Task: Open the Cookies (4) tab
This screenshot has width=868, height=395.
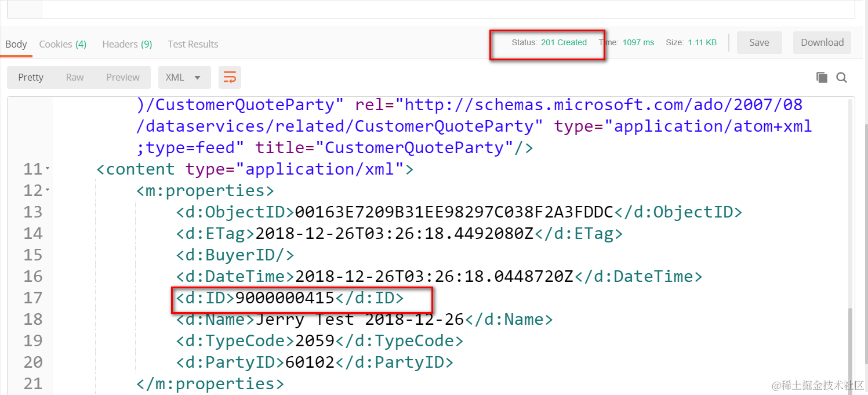Action: [63, 44]
